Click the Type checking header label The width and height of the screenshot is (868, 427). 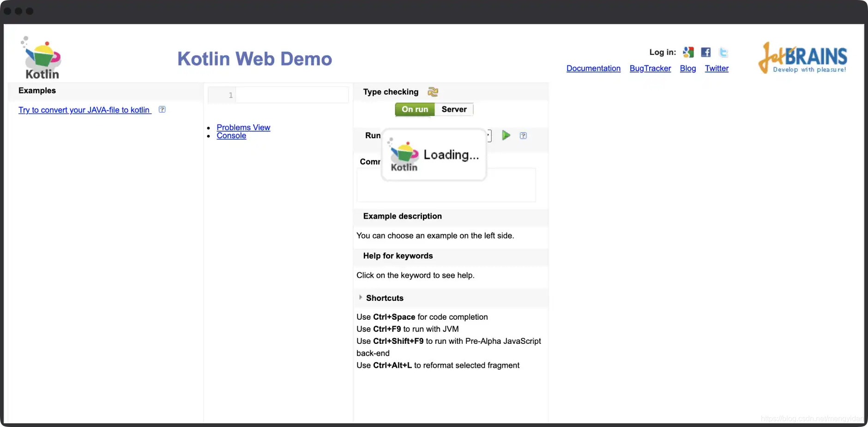pyautogui.click(x=391, y=92)
